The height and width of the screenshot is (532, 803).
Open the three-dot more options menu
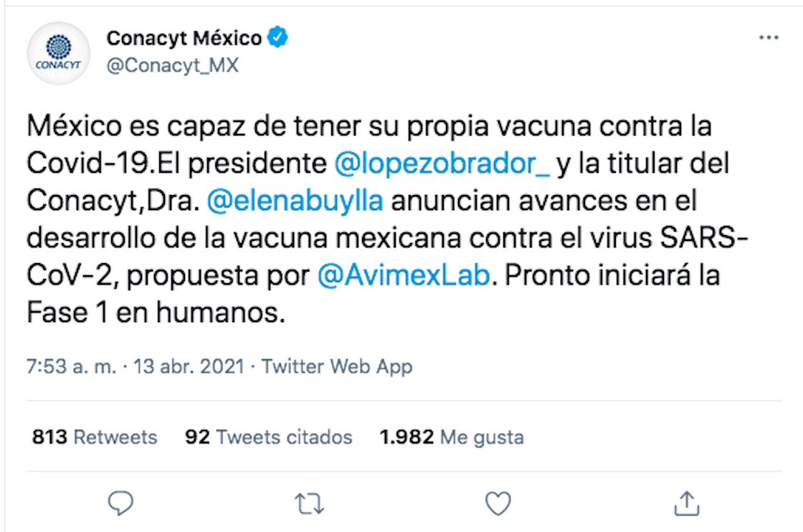click(x=768, y=38)
